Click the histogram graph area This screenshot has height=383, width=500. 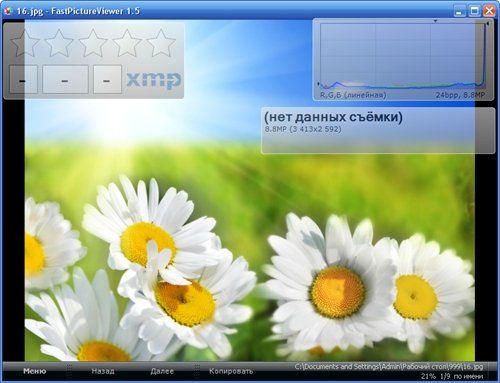click(403, 56)
